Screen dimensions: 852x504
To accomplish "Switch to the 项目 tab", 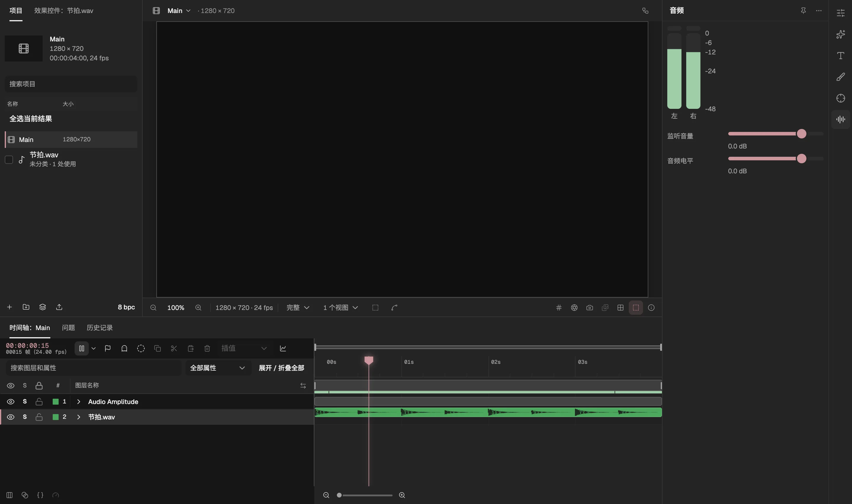I will click(x=16, y=11).
